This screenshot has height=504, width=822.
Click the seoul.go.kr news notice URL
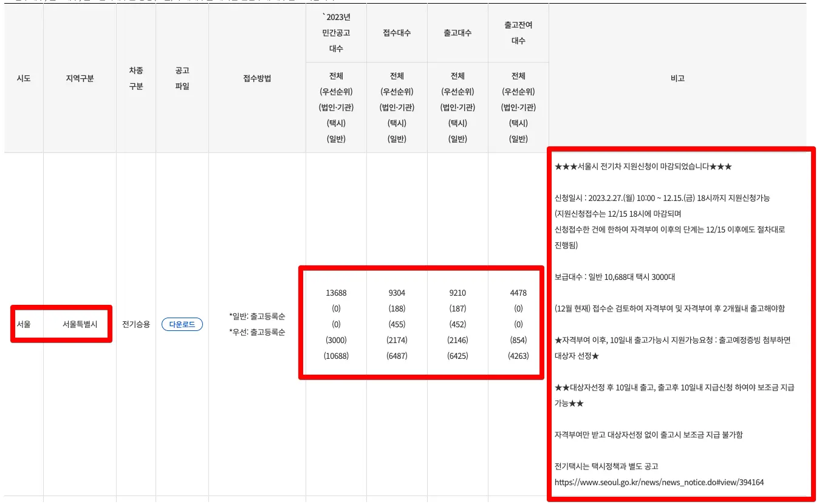point(659,482)
